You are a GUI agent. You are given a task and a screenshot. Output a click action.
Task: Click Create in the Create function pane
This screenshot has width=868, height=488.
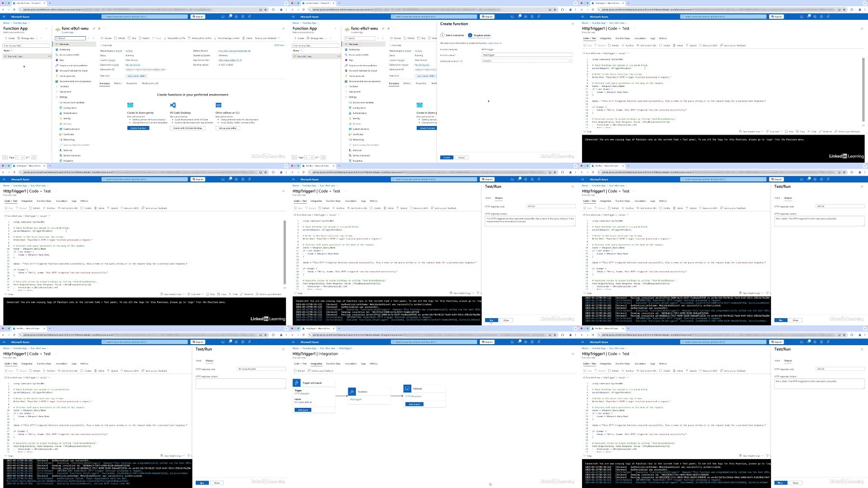click(447, 157)
